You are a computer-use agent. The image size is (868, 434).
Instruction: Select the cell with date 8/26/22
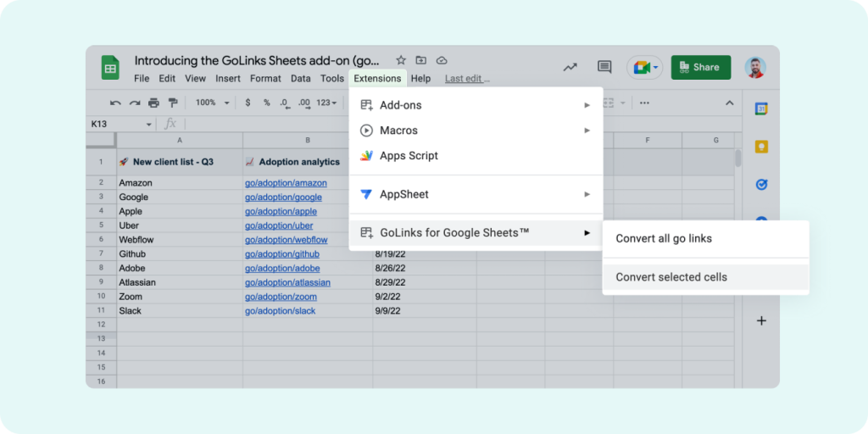tap(425, 269)
